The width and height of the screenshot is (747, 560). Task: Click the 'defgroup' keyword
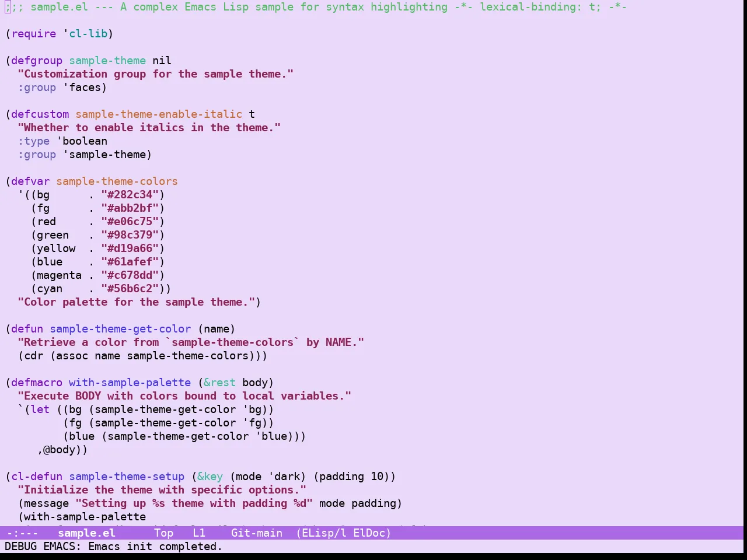pos(37,61)
